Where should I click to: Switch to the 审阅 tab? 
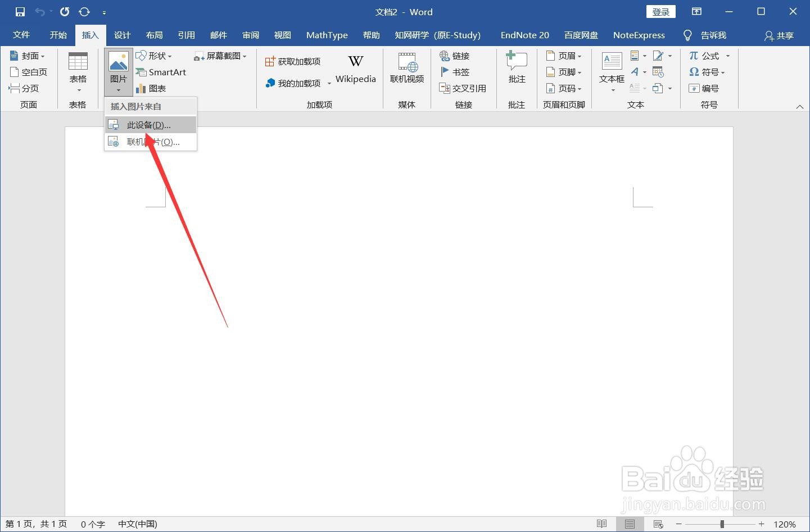point(250,35)
